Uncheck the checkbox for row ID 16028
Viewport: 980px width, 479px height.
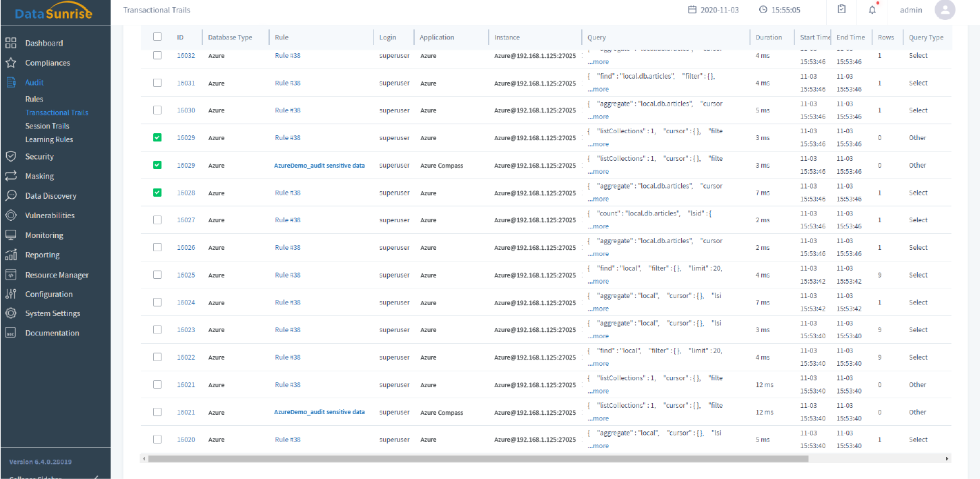point(157,193)
